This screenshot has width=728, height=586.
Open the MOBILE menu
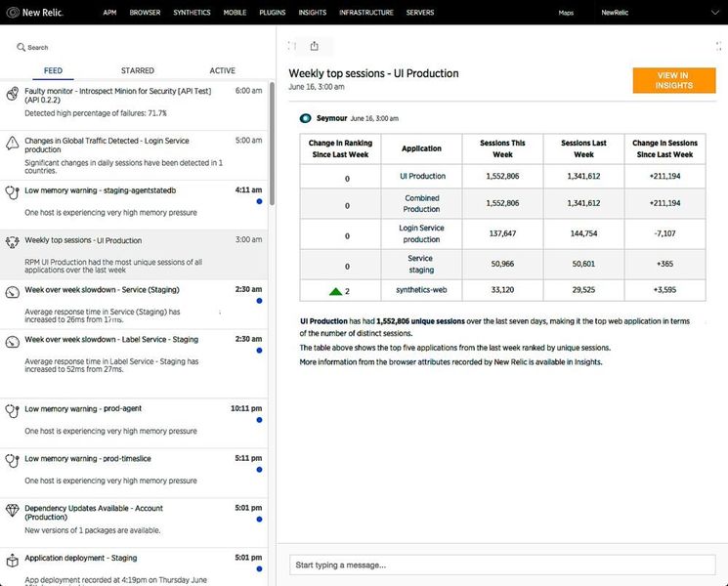tap(235, 13)
